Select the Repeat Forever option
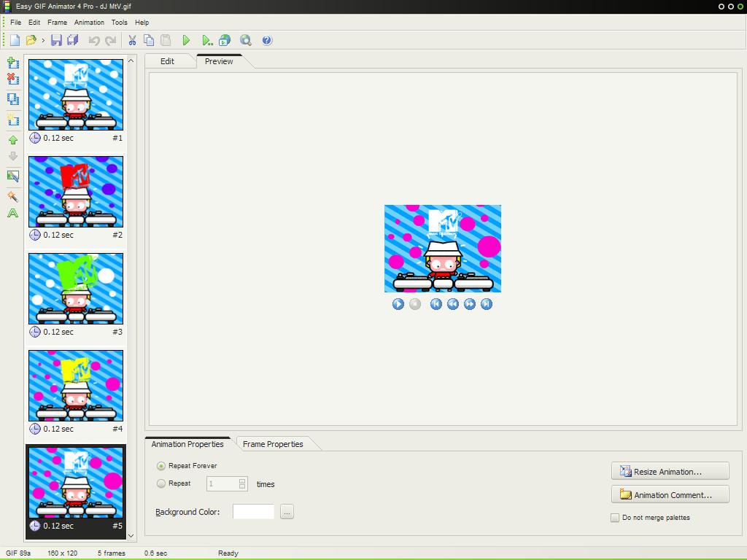Image resolution: width=747 pixels, height=560 pixels. [x=160, y=465]
